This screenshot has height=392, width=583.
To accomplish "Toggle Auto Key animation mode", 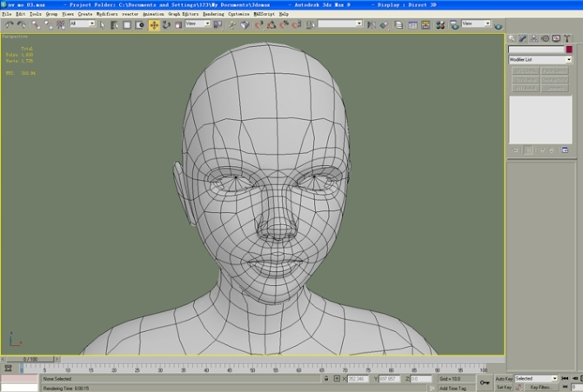I will (504, 379).
